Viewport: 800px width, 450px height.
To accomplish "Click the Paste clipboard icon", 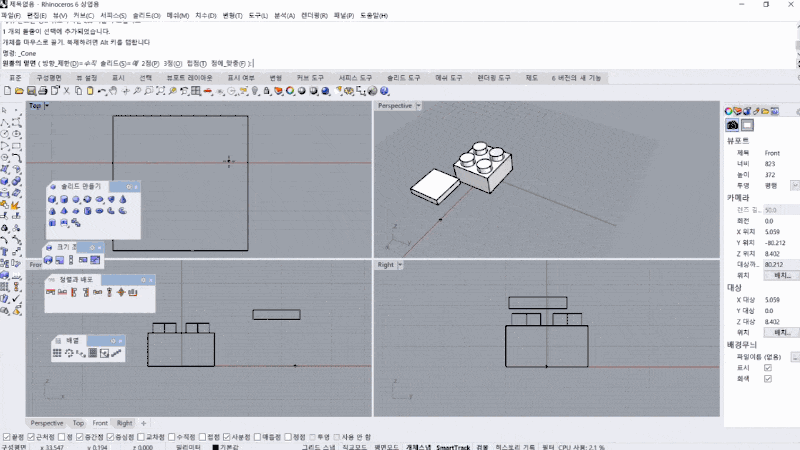I will [90, 90].
